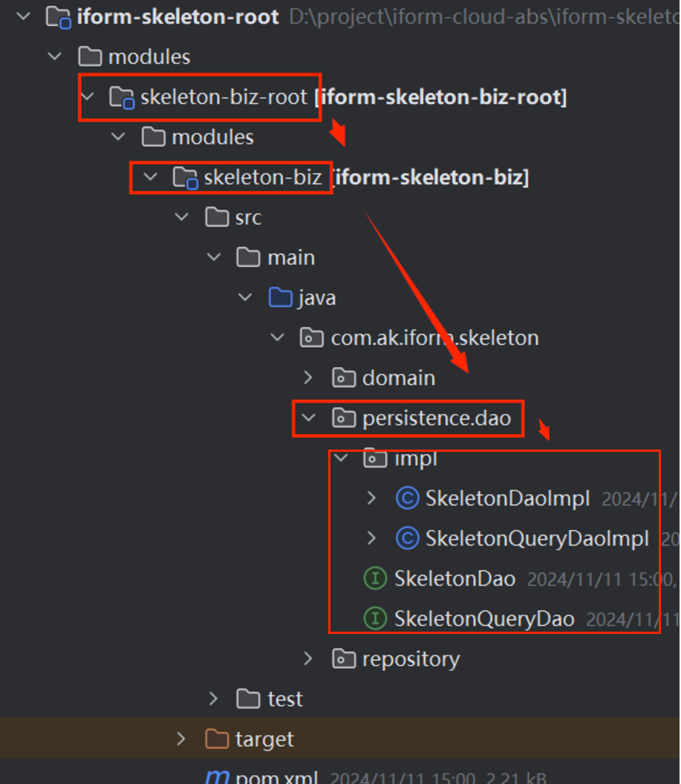This screenshot has width=681, height=784.
Task: Expand the target folder arrow
Action: coord(181,739)
